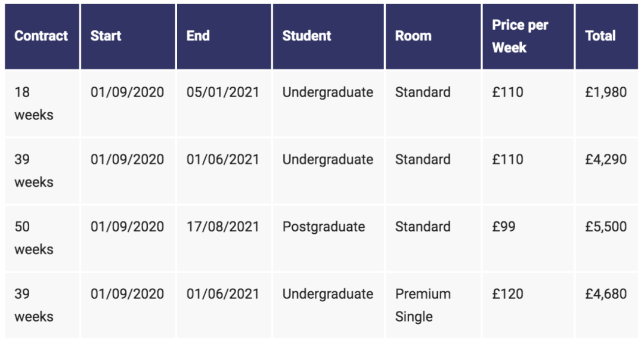The width and height of the screenshot is (644, 343).
Task: Click the £4,290 total amount
Action: [x=606, y=160]
